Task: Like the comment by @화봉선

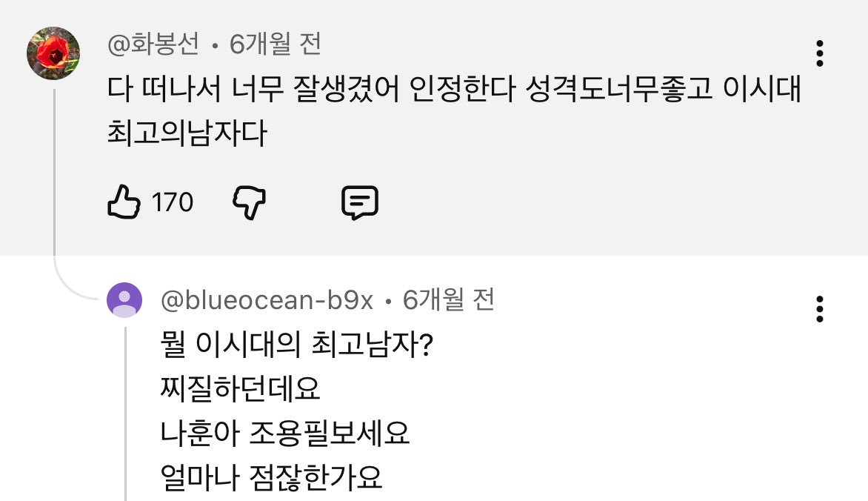Action: tap(124, 202)
